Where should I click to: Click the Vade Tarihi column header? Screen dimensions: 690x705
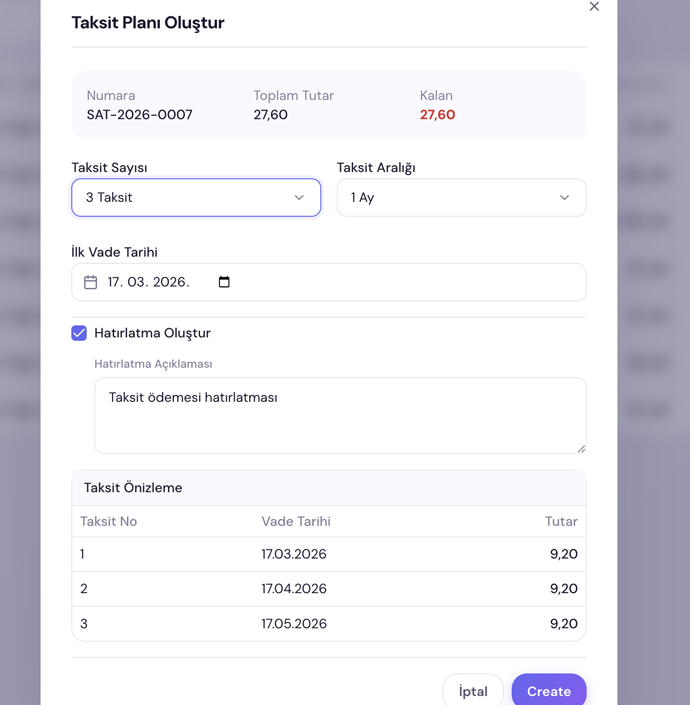pyautogui.click(x=296, y=521)
